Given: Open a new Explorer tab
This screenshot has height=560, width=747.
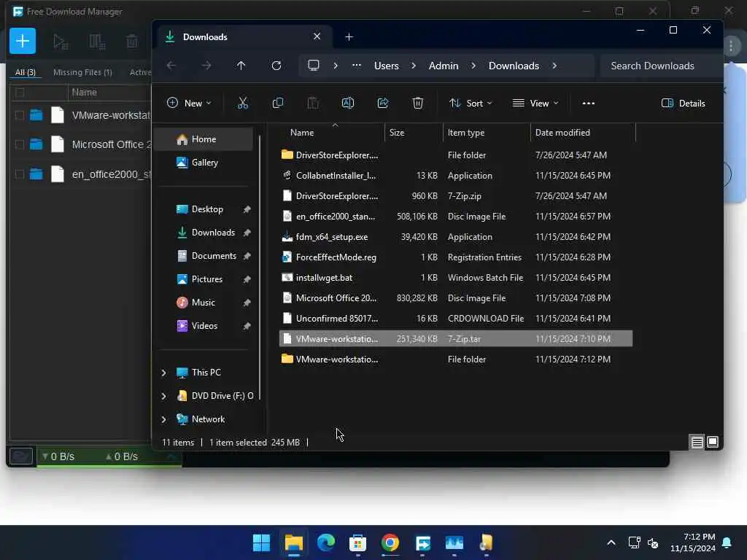Looking at the screenshot, I should (349, 36).
